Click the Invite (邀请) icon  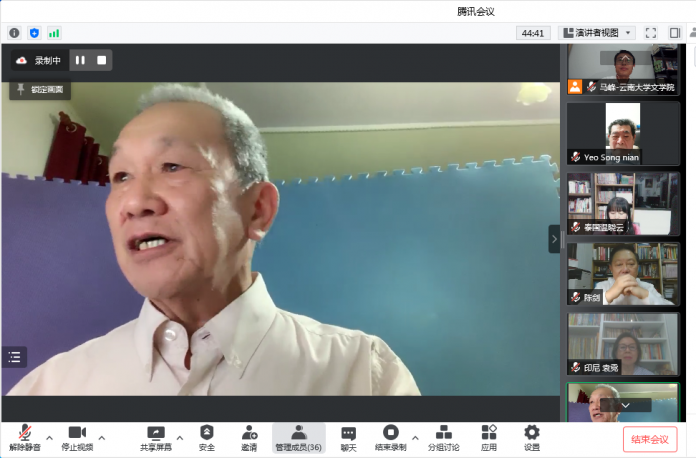[249, 437]
